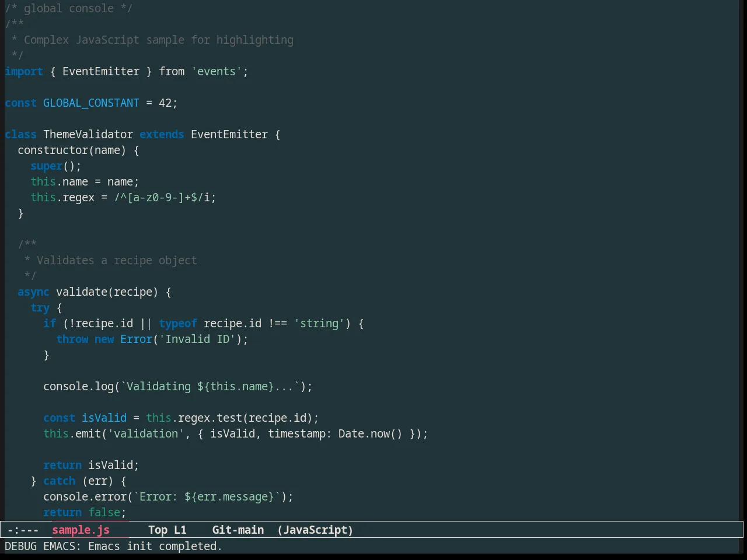Screen dimensions: 747x560
Task: Click the -:--- buffer status flags
Action: click(x=23, y=530)
